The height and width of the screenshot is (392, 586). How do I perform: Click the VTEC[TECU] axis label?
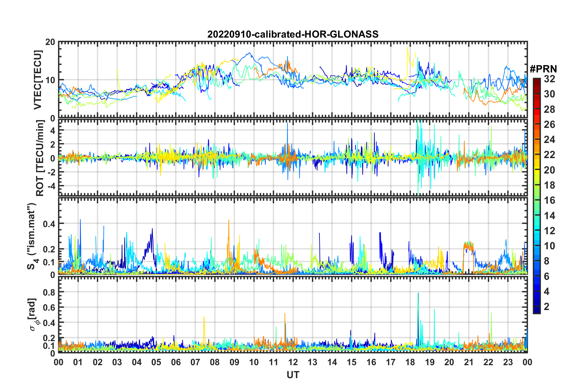[x=38, y=80]
